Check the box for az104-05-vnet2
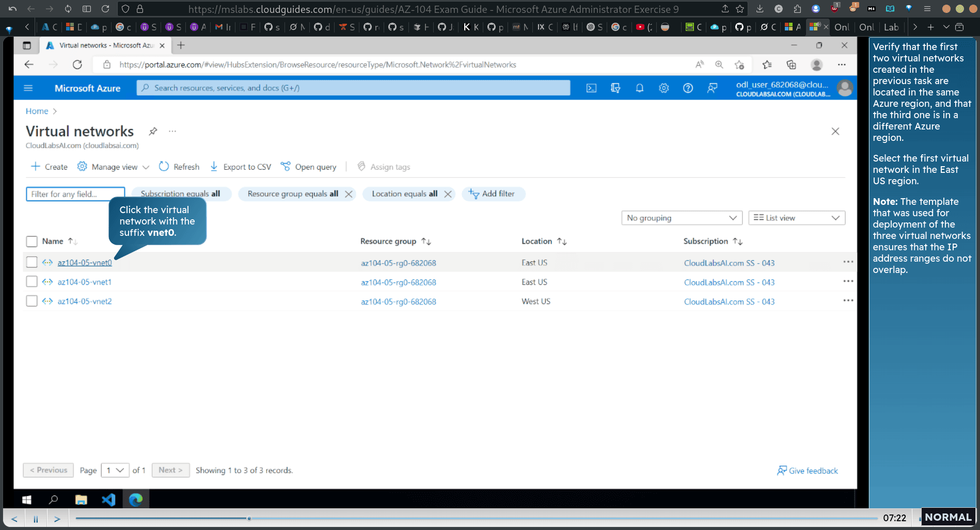Image resolution: width=980 pixels, height=530 pixels. coord(31,301)
